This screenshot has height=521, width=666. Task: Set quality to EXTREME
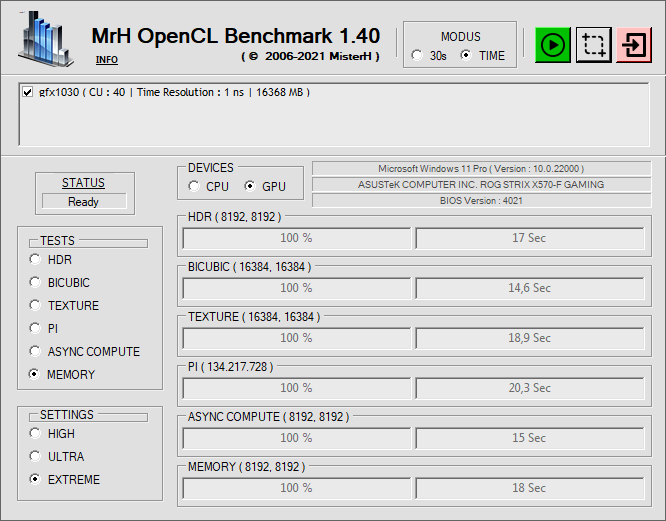click(x=35, y=479)
